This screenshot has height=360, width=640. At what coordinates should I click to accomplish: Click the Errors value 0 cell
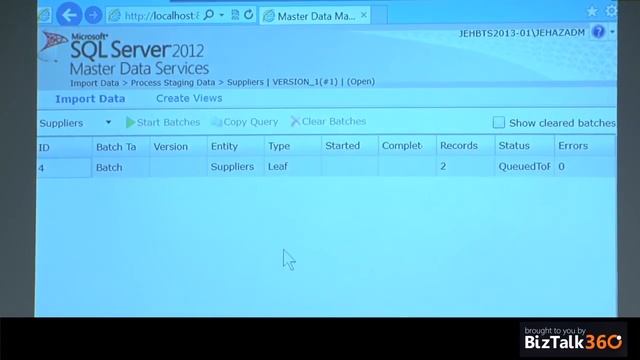tap(584, 167)
